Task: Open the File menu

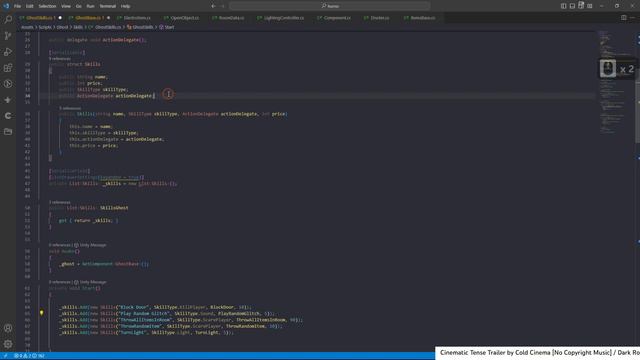Action: tap(17, 6)
